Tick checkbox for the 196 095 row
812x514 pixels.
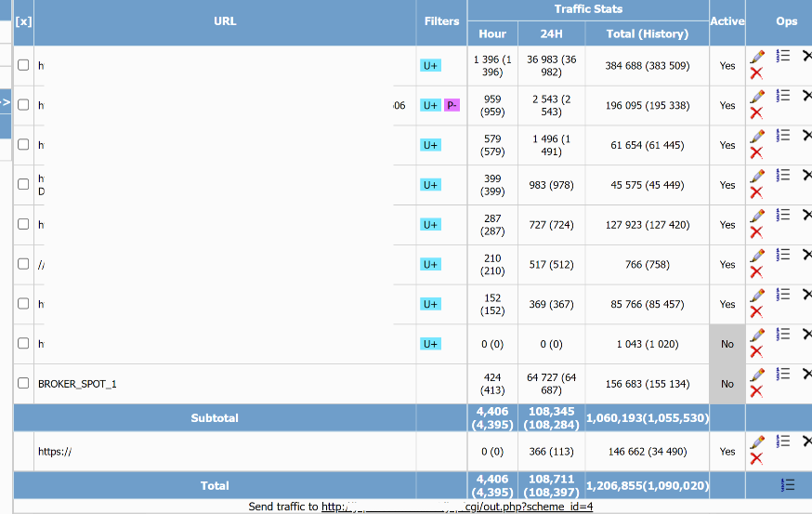[23, 105]
